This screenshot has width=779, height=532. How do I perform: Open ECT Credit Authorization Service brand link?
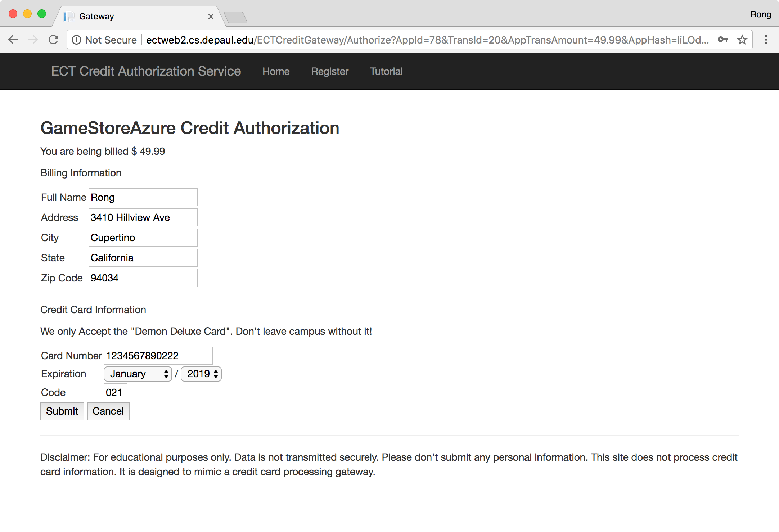tap(146, 71)
